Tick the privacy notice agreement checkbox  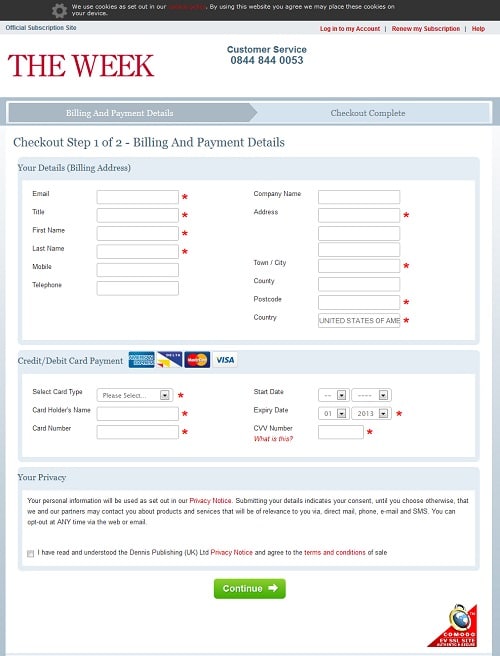point(31,554)
